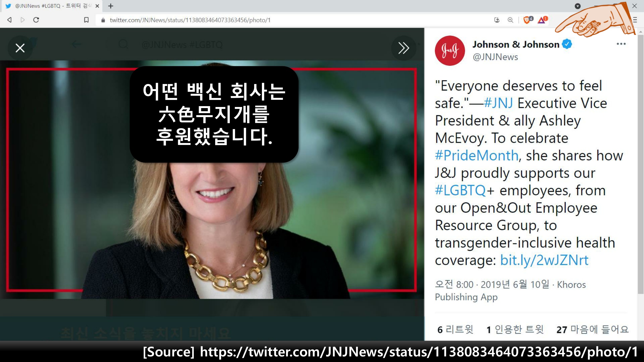Bookmark this page icon
This screenshot has width=644, height=362.
click(x=86, y=20)
